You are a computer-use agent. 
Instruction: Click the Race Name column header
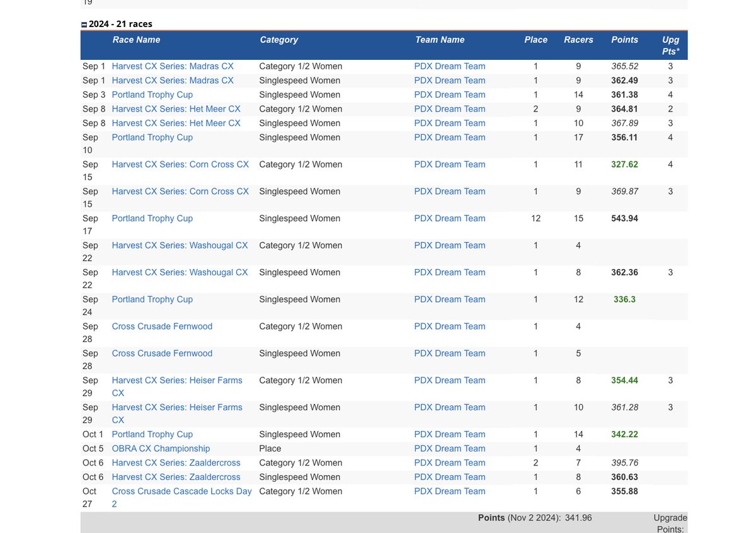coord(136,40)
